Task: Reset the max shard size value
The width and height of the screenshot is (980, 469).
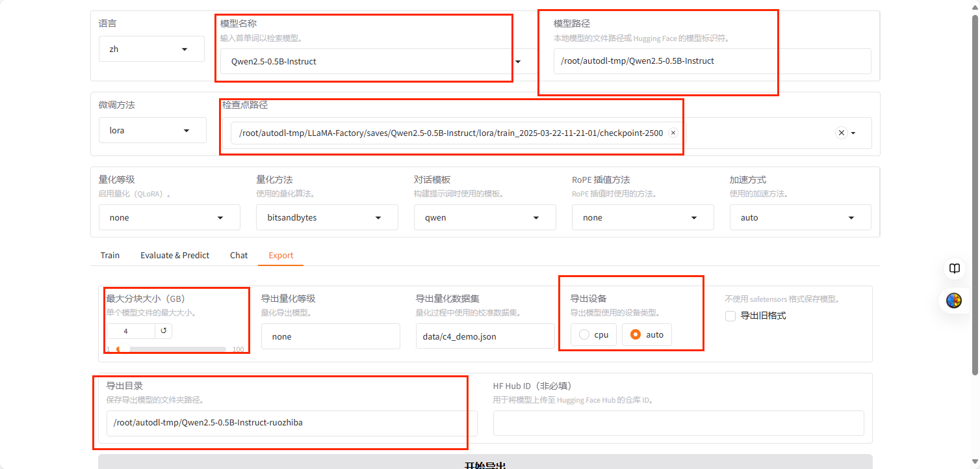Action: click(164, 331)
